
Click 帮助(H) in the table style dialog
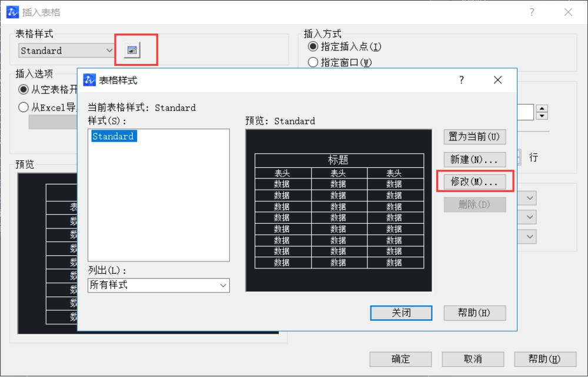(x=475, y=312)
